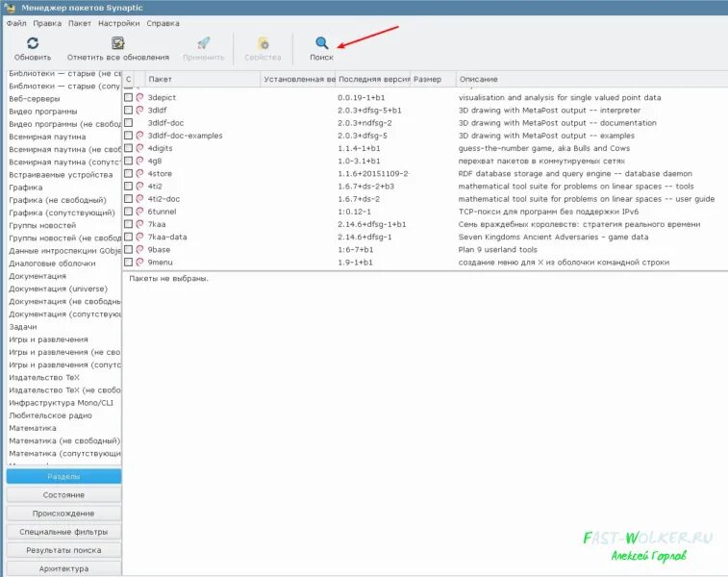
Task: Switch to the Состояние filter
Action: (x=64, y=495)
